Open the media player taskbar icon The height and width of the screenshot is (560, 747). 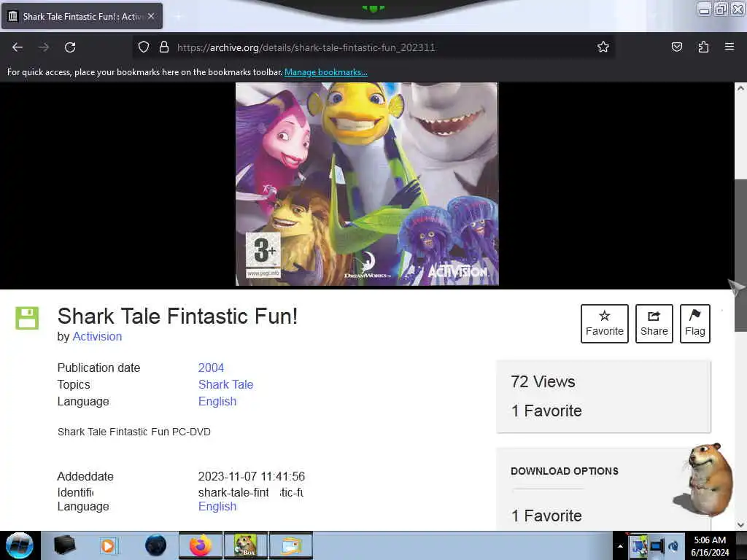coord(108,545)
